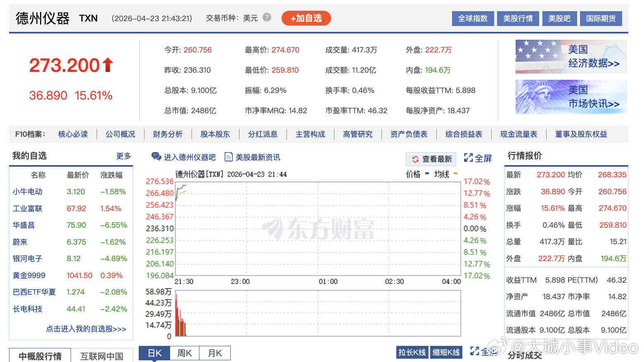This screenshot has width=644, height=362.
Task: Open the 资产负债表 tab
Action: coord(409,134)
